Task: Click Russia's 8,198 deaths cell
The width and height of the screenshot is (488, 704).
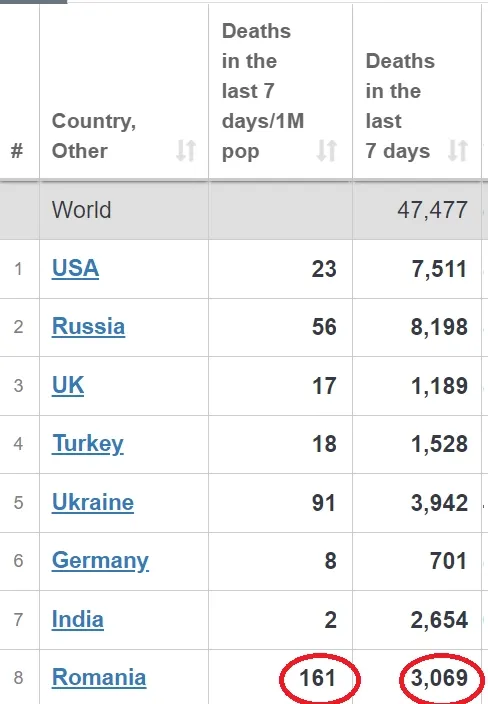Action: pos(439,327)
